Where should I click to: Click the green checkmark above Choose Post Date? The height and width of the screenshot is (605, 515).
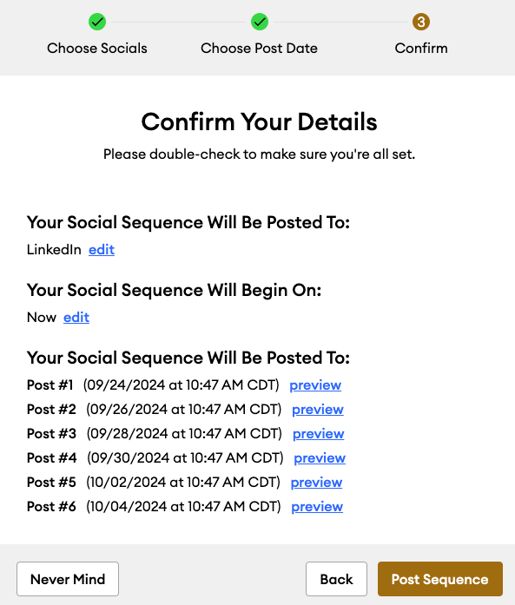coord(259,22)
